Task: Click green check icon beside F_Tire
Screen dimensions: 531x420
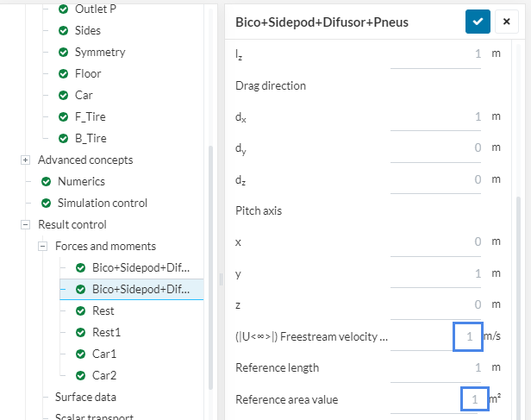Action: 64,116
